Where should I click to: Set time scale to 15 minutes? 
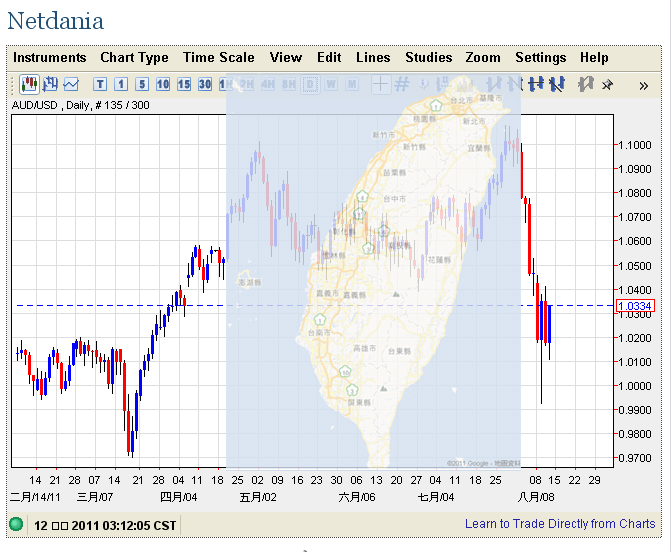click(184, 84)
